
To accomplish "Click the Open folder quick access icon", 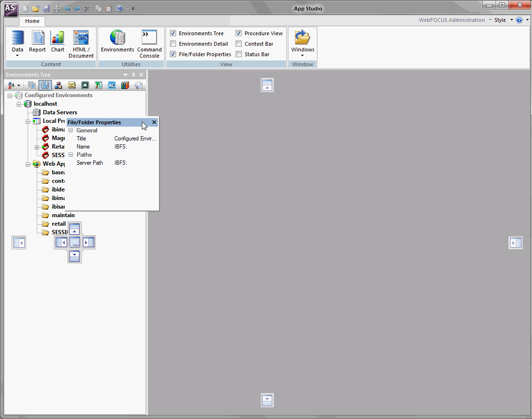I will (x=36, y=9).
